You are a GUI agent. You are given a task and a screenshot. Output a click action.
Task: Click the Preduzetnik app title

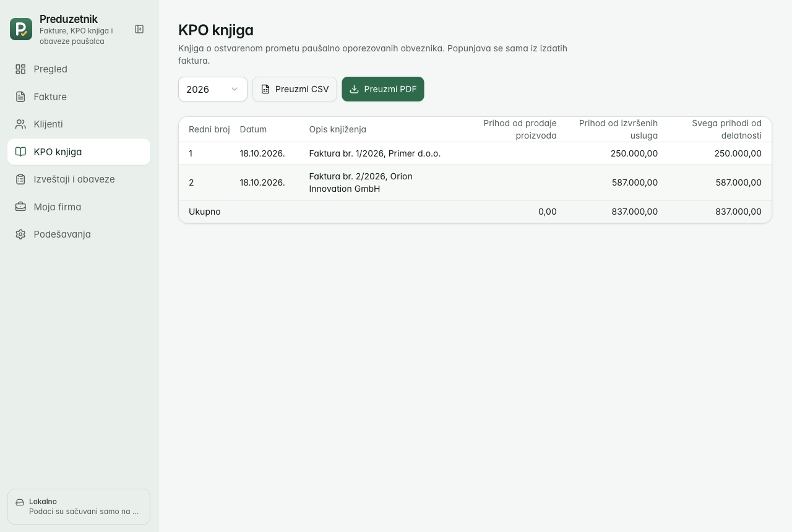click(x=69, y=19)
